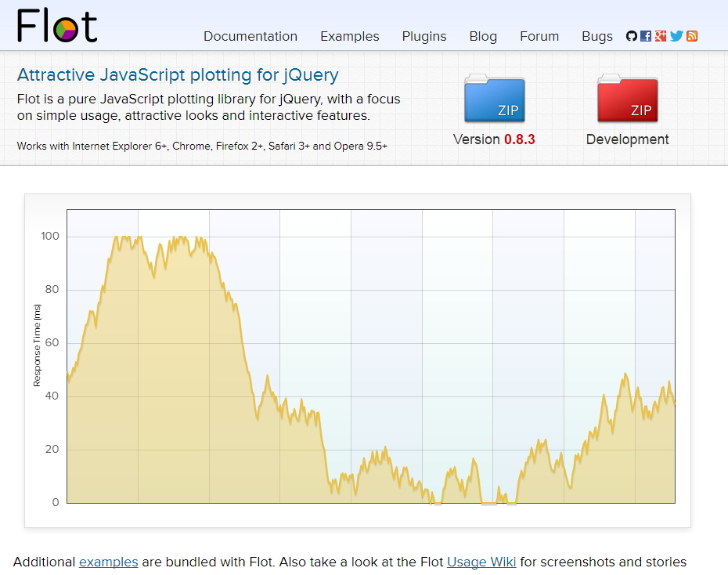
Task: Open the Google Plus icon link
Action: pos(661,36)
